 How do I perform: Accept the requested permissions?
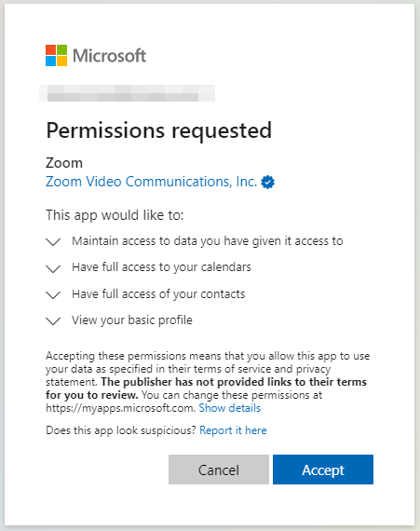point(323,470)
